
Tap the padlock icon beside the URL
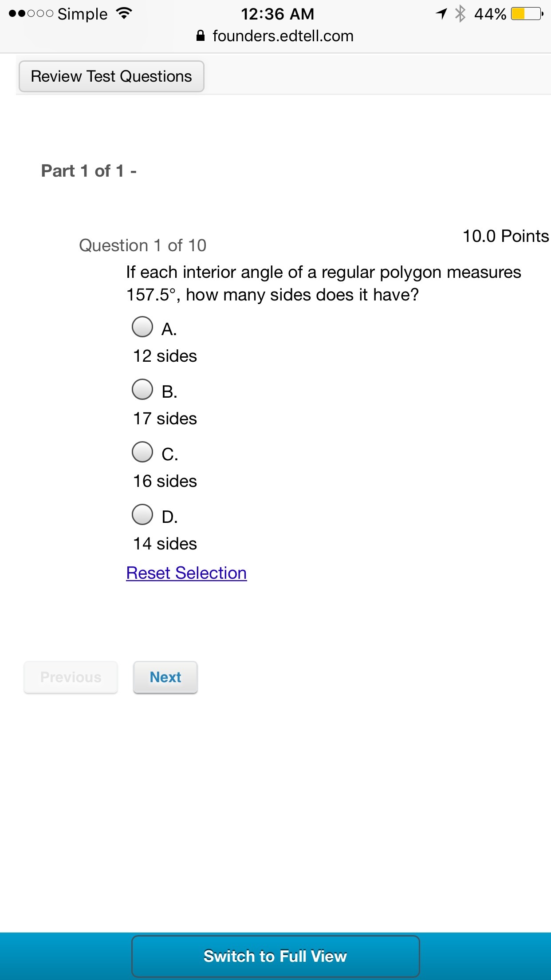201,36
